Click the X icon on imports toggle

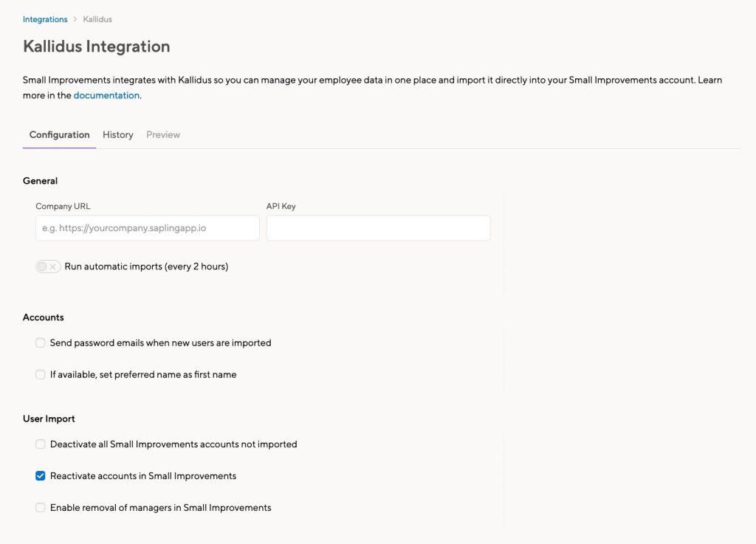(53, 266)
